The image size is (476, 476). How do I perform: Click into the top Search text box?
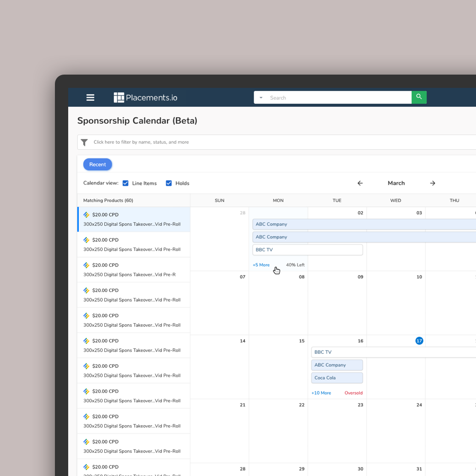(339, 97)
